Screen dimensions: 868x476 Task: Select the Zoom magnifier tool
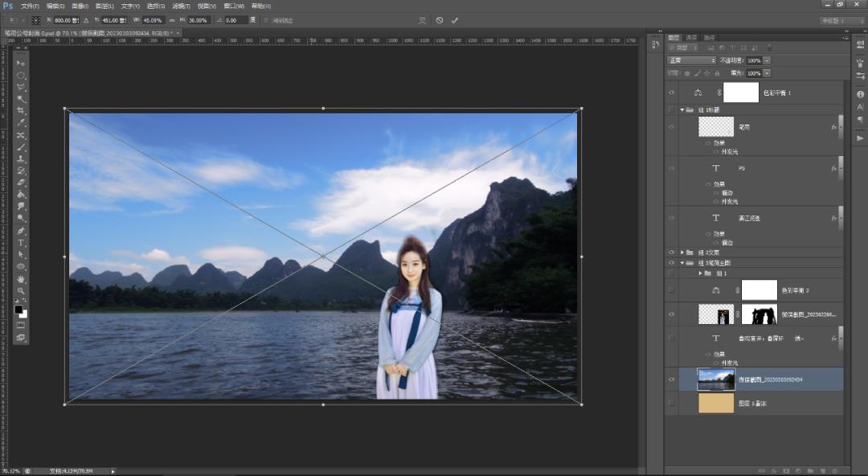coord(21,291)
